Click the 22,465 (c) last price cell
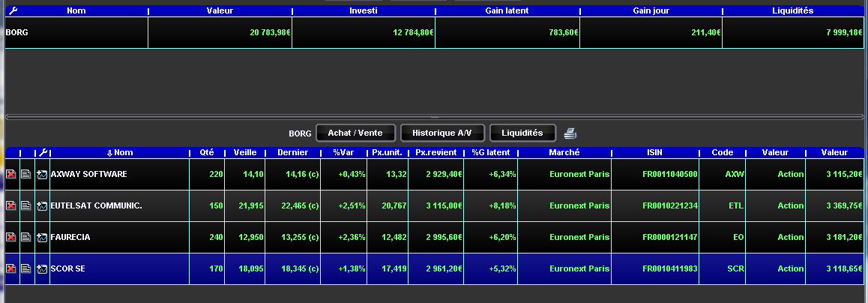868x303 pixels. 293,206
